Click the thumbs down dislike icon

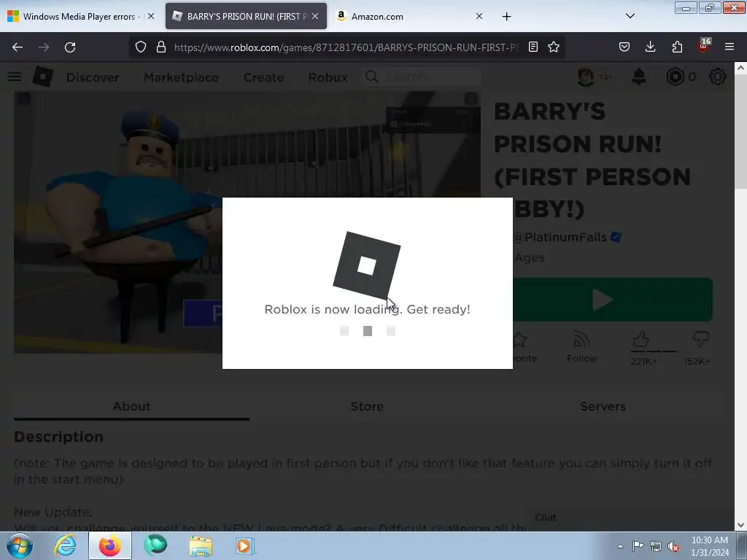(x=701, y=340)
